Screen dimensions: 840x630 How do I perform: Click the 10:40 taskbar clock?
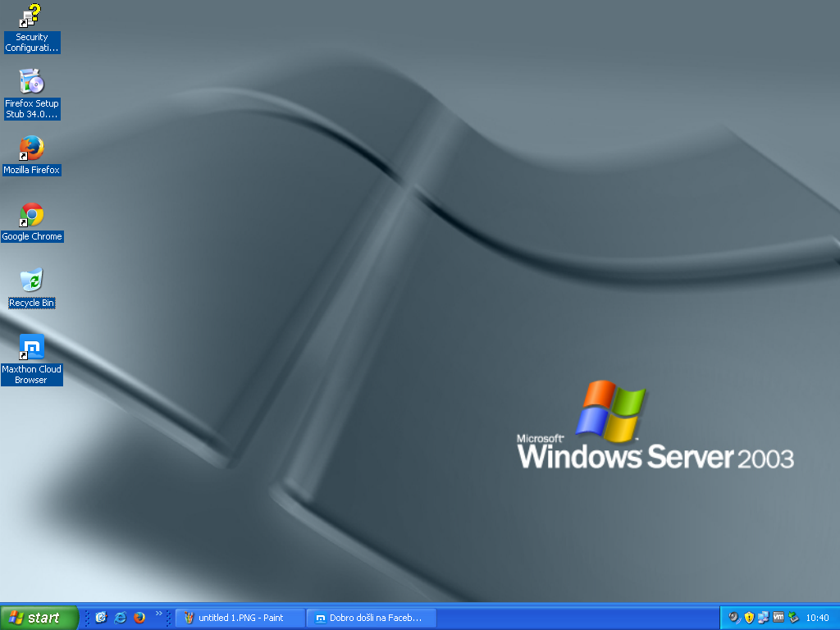tap(818, 618)
